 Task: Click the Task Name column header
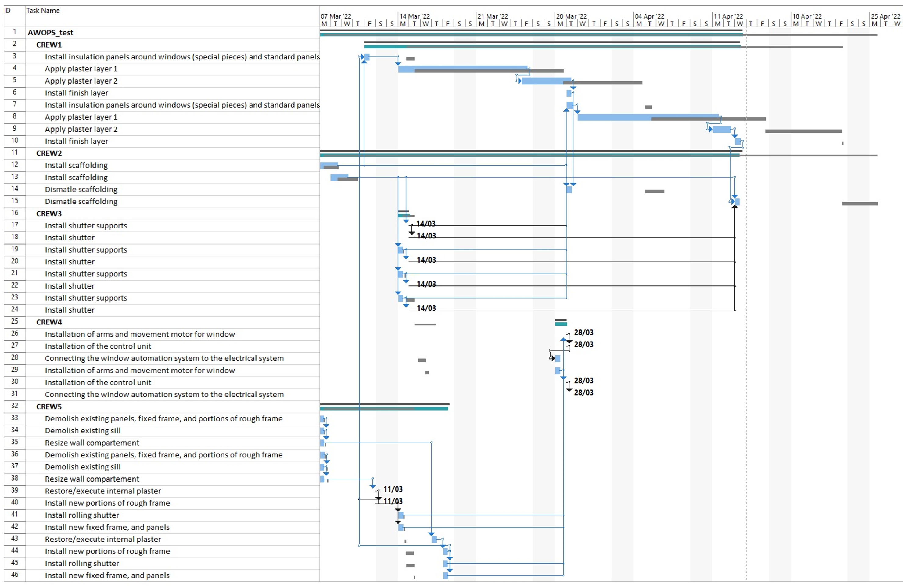(43, 11)
